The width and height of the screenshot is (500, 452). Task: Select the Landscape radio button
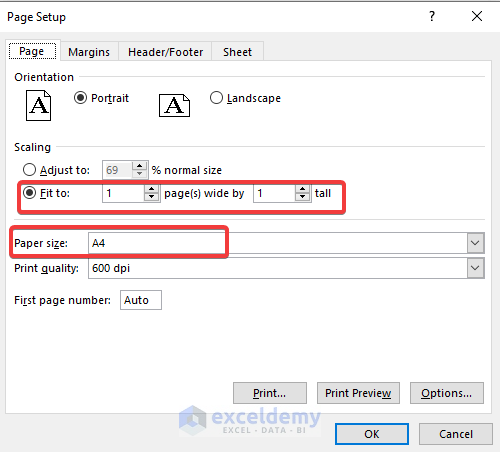216,98
